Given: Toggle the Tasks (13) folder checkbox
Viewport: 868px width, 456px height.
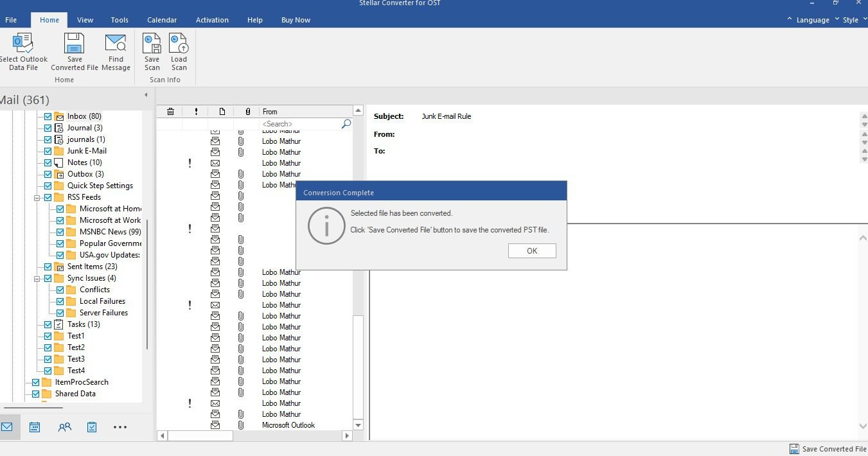Looking at the screenshot, I should 48,324.
